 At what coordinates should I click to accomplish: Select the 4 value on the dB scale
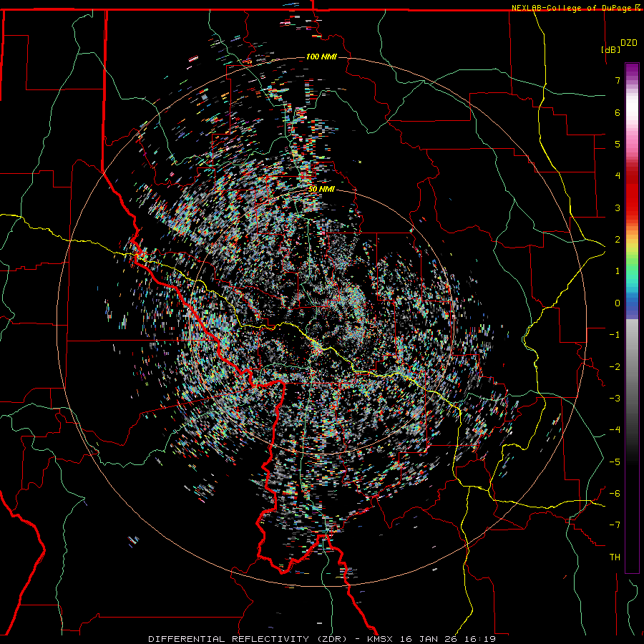(x=618, y=176)
